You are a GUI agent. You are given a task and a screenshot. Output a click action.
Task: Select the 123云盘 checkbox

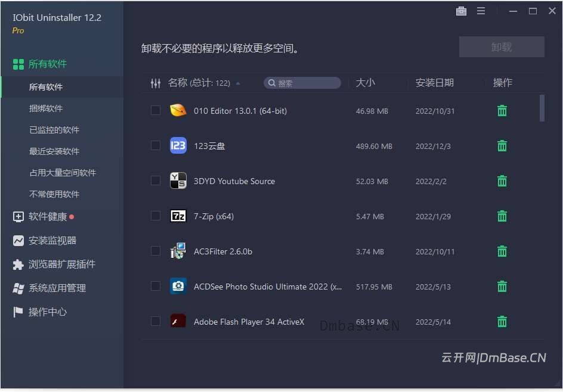(156, 145)
